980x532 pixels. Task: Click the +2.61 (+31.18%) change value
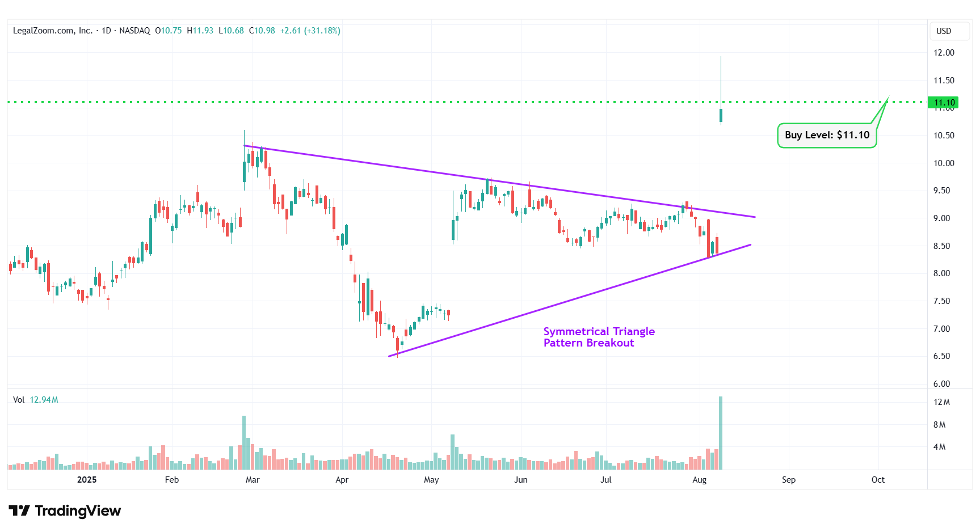pos(310,31)
